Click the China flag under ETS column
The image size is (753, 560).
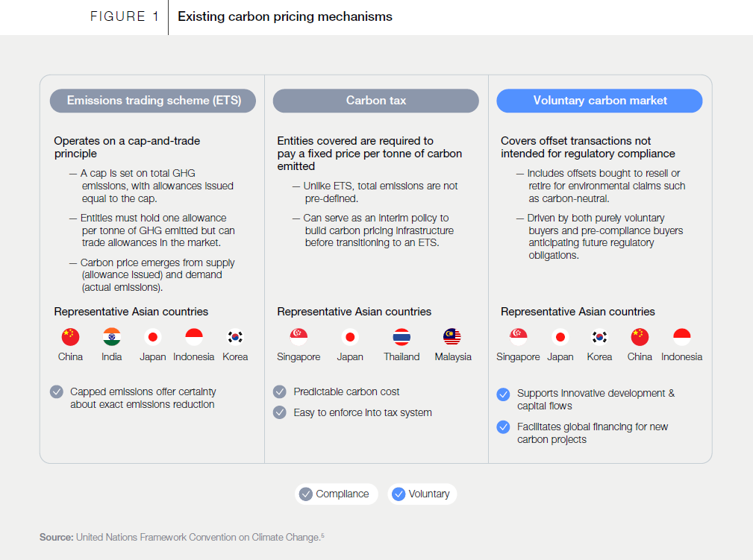click(x=70, y=337)
